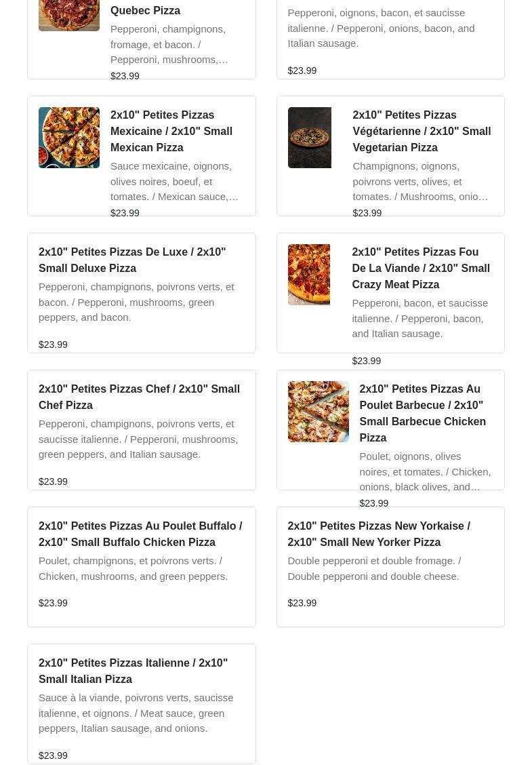Open the Barbecue Chicken Pizza photo thumbnail
532x765 pixels.
coord(319,412)
